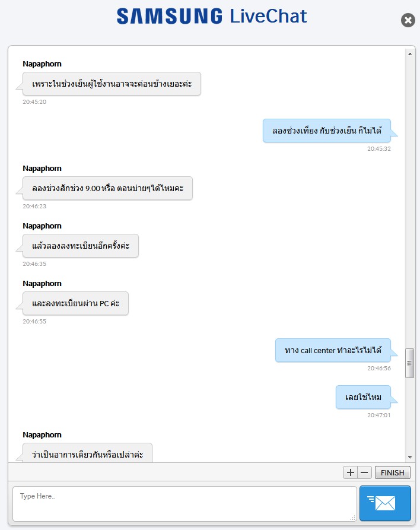Click the blue message sent at 20:47:01
This screenshot has width=420, height=530.
point(363,397)
